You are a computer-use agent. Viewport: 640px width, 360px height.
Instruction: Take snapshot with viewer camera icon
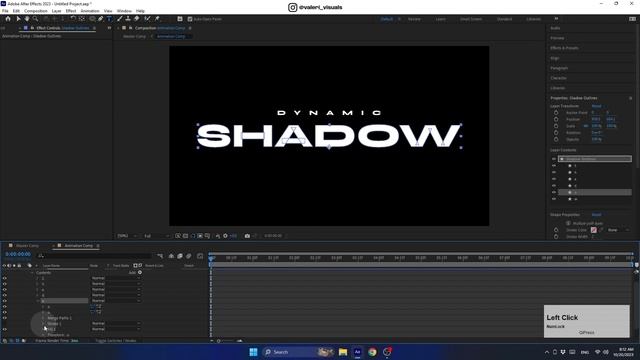pyautogui.click(x=247, y=236)
